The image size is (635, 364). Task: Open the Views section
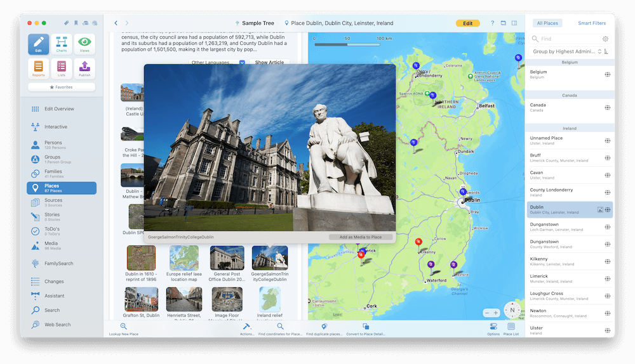coord(84,44)
